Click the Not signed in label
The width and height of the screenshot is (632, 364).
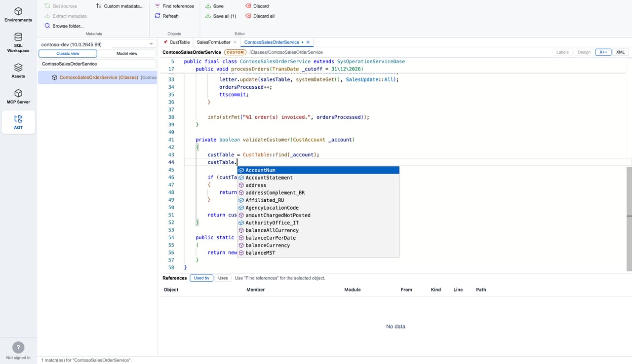pos(18,358)
